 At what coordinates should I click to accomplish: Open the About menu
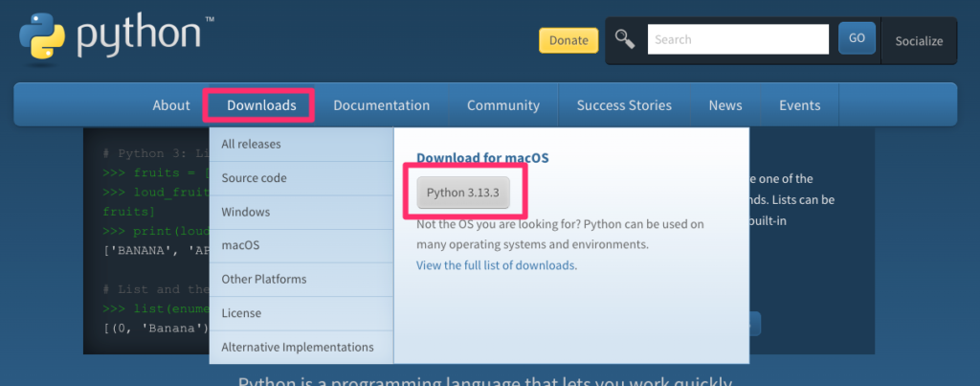click(x=170, y=105)
